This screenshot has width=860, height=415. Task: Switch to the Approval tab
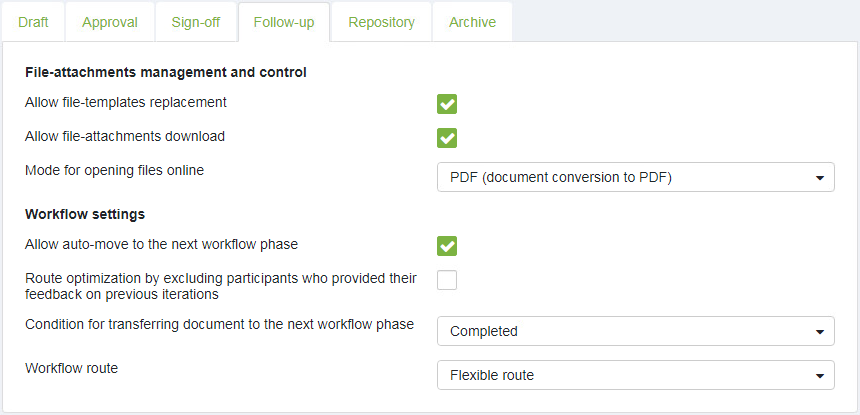(110, 22)
